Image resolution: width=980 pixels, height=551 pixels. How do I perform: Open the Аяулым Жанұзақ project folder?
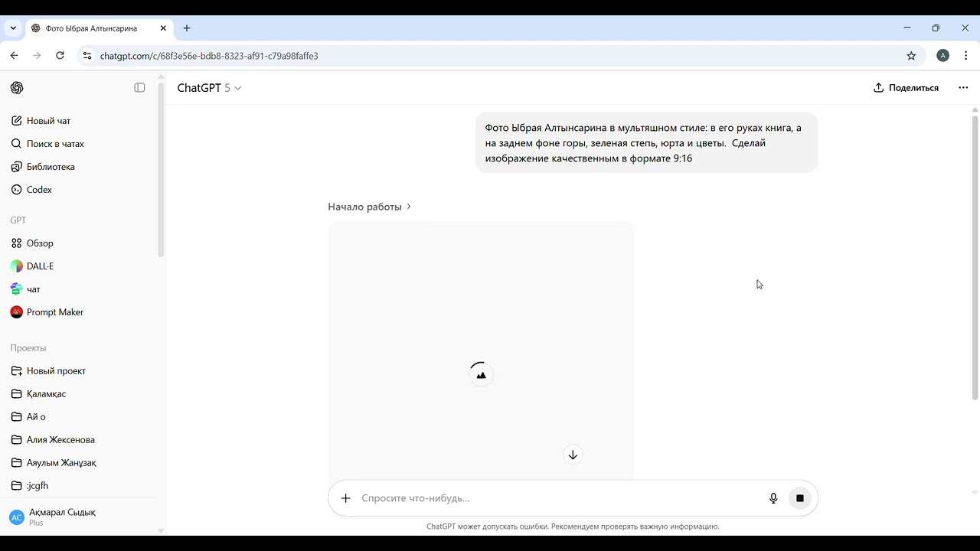coord(80,463)
